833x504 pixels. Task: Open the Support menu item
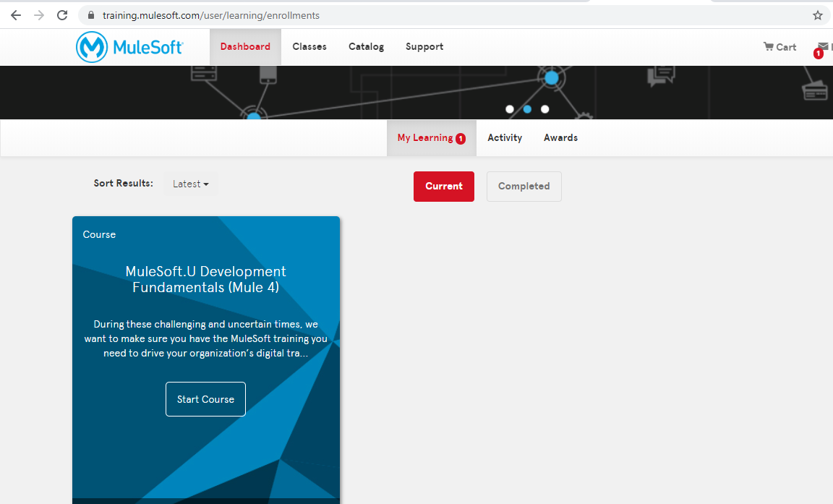pos(424,47)
